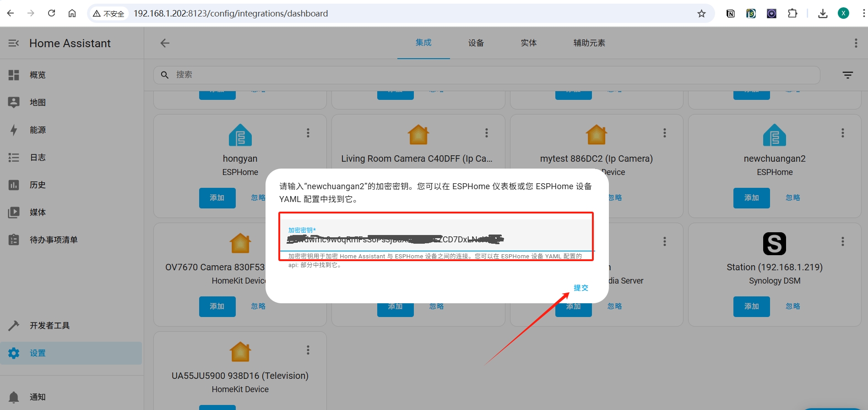868x410 pixels.
Task: Open browser home page icon
Action: (x=72, y=13)
